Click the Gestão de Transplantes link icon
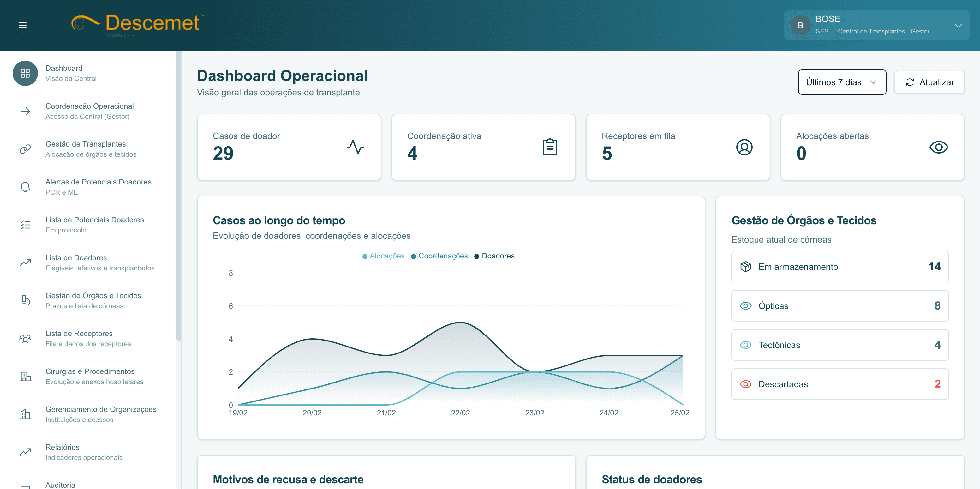Image resolution: width=980 pixels, height=489 pixels. pos(25,149)
